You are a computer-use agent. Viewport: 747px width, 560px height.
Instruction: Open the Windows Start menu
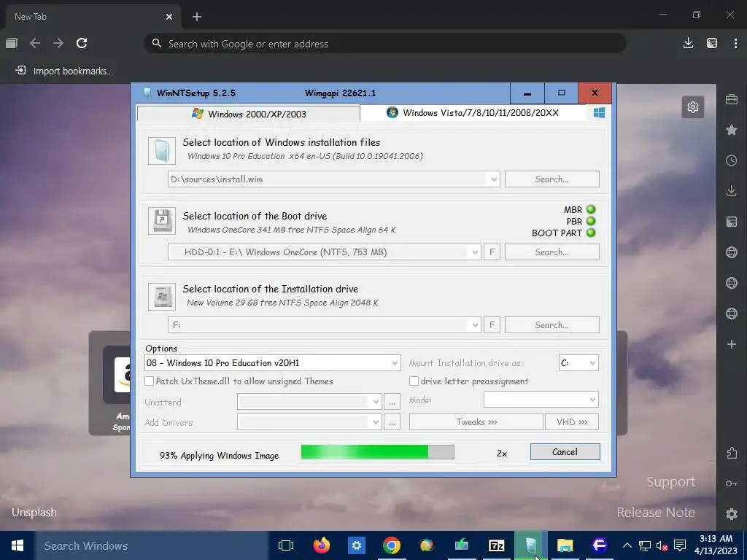18,545
